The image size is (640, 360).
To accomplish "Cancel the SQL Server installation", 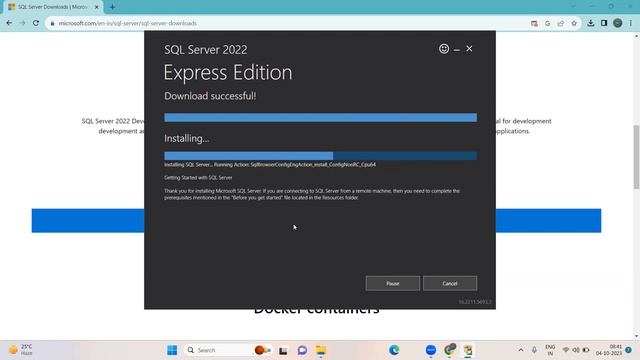I will pos(450,283).
